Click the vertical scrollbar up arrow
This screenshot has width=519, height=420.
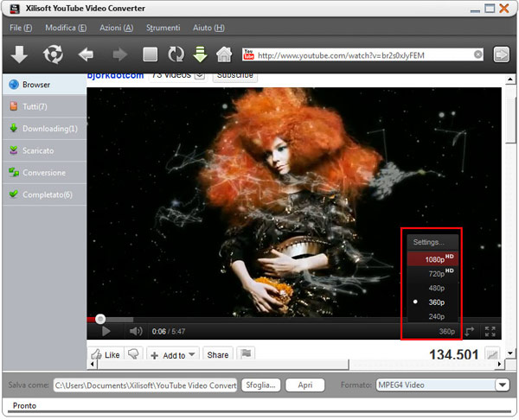point(510,80)
